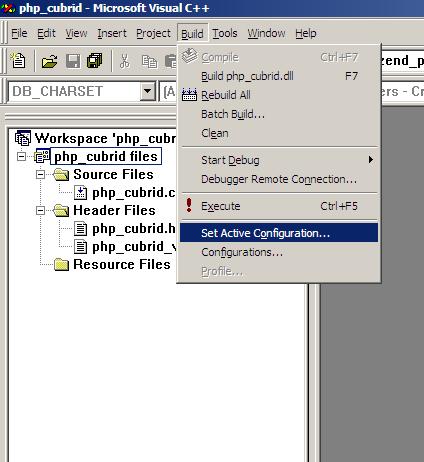Click the New Text File toolbar icon
The height and width of the screenshot is (462, 424).
pos(18,61)
